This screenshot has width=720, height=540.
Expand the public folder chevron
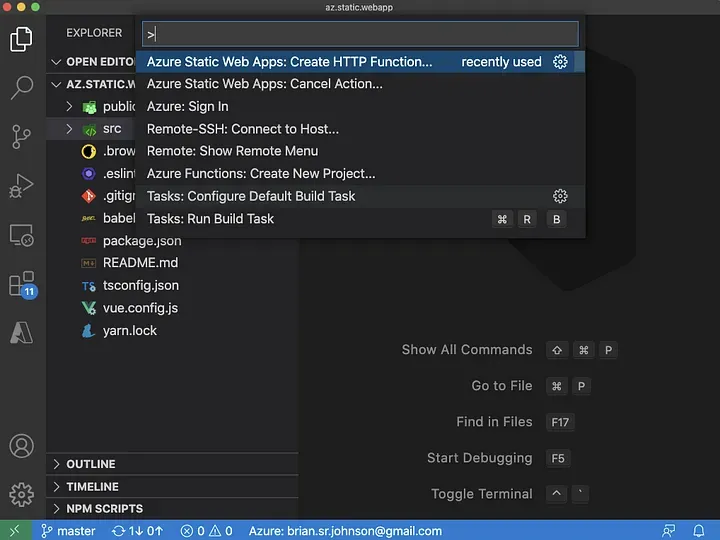pos(69,107)
